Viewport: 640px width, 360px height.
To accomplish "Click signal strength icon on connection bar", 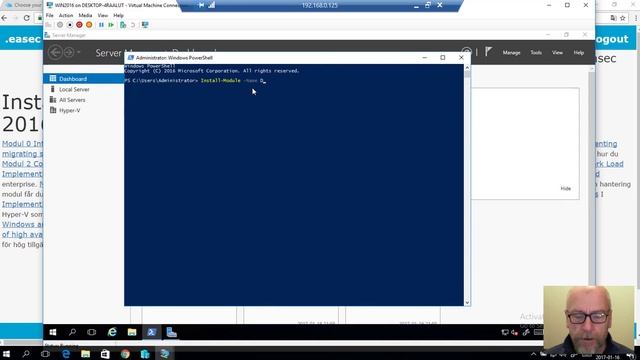I will point(212,5).
